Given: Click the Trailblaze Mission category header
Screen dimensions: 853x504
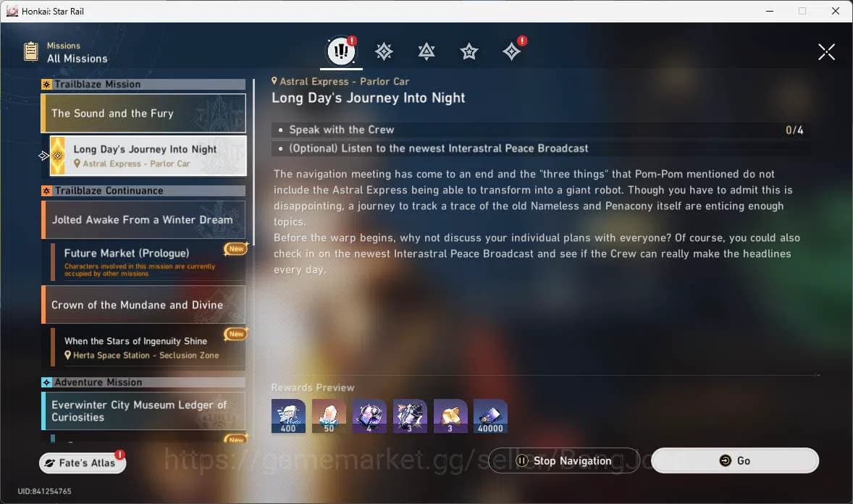Looking at the screenshot, I should click(143, 85).
